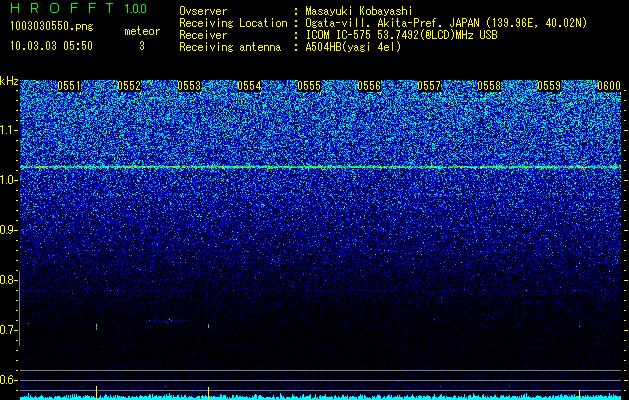This screenshot has height=400, width=629.
Task: Click the HROFFT 1.0.0 title text
Action: click(78, 8)
